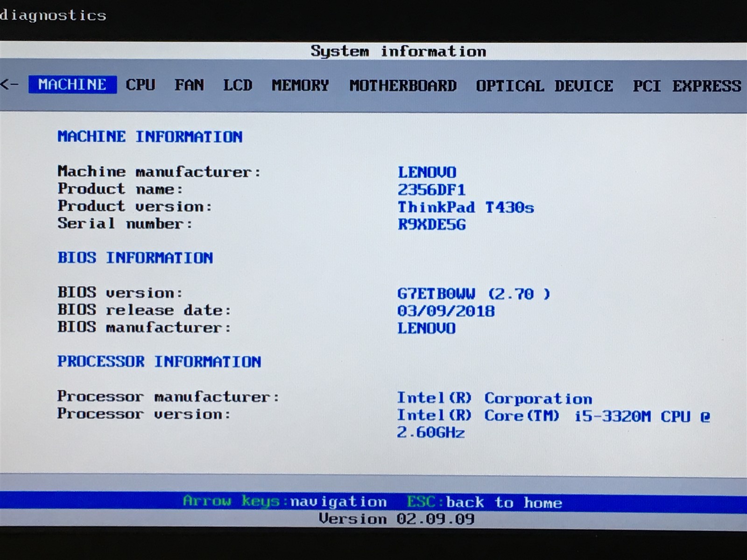This screenshot has width=747, height=560.
Task: Switch to the CPU tab
Action: pyautogui.click(x=140, y=85)
